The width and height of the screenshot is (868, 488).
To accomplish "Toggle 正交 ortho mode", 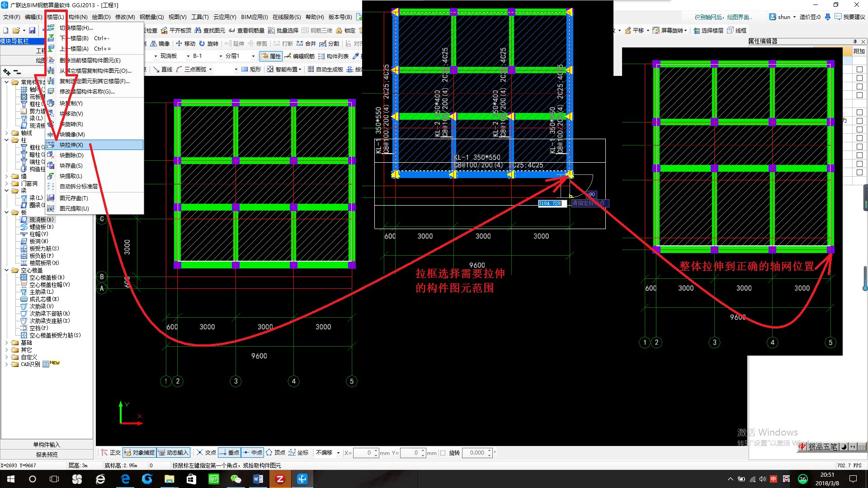I will (111, 452).
